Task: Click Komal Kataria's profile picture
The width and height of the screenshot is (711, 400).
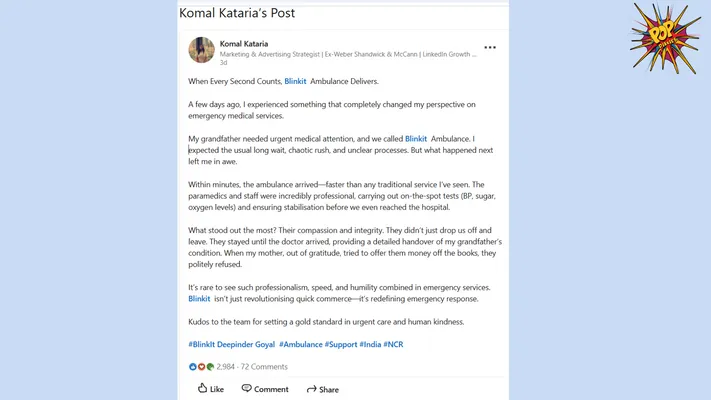Action: [201, 50]
